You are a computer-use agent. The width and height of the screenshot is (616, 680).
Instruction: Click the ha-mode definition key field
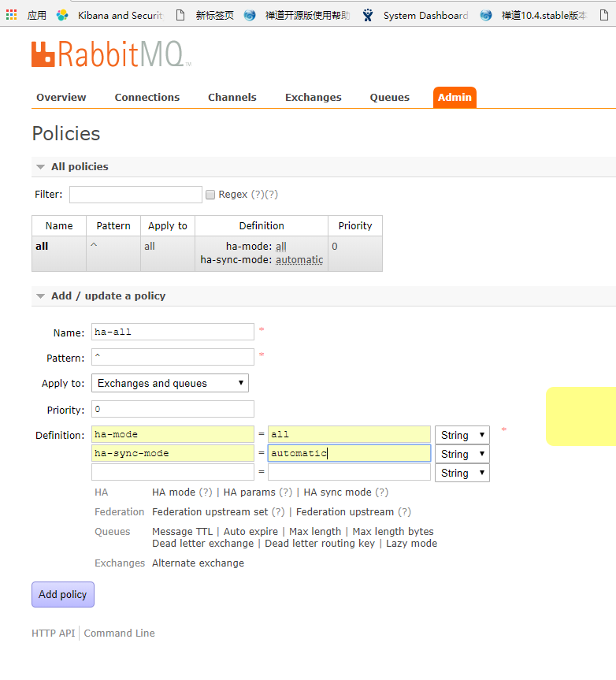(173, 434)
